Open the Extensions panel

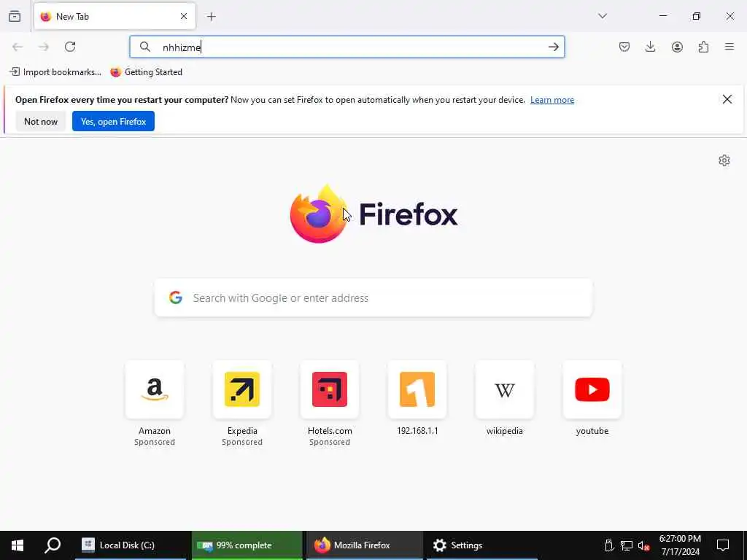coord(703,47)
